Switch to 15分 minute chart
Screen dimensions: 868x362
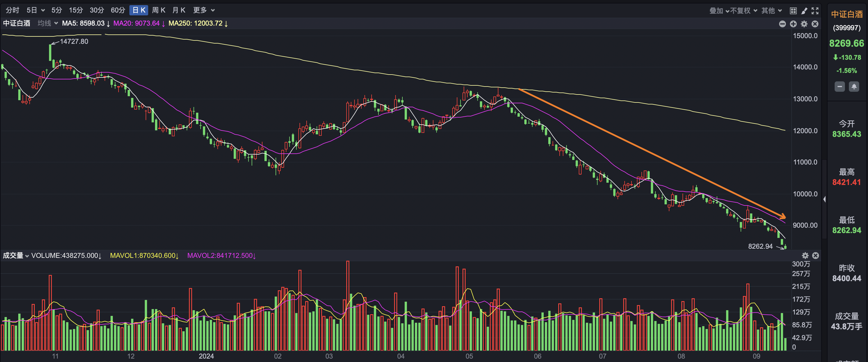click(x=76, y=10)
